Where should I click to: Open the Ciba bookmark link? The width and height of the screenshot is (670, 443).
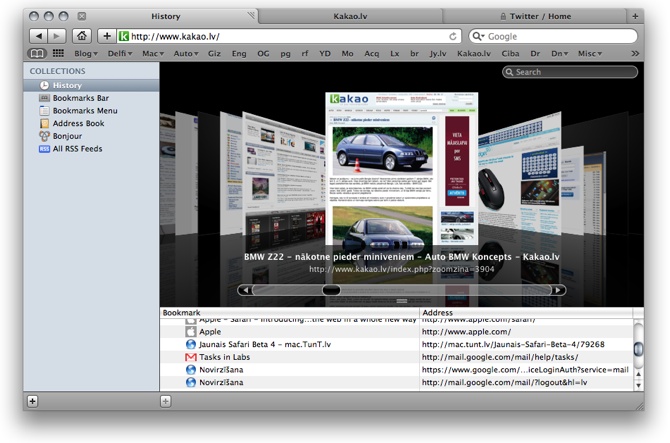(x=510, y=53)
